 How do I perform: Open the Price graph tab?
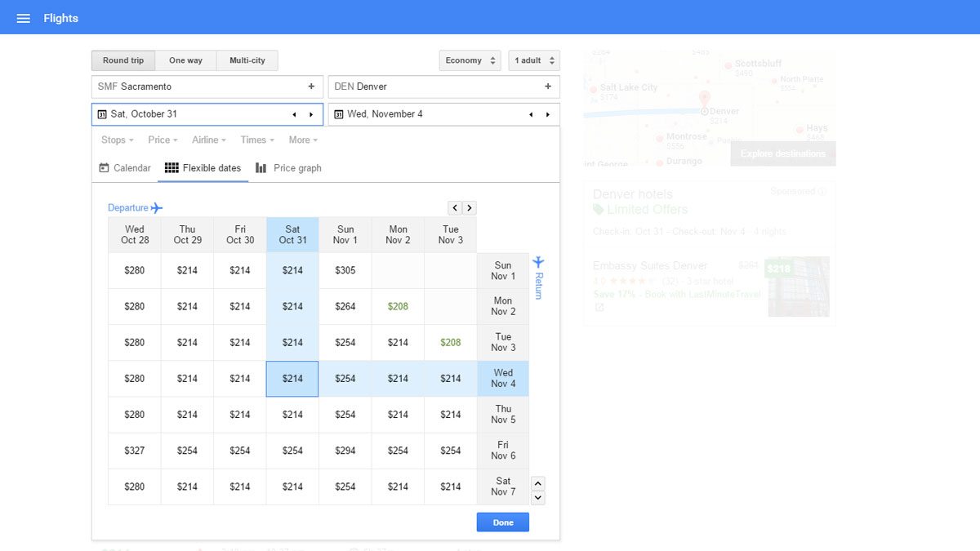click(288, 168)
